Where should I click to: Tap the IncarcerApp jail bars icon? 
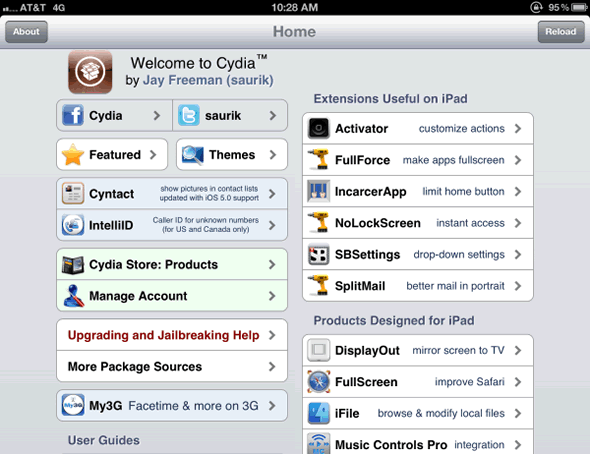click(x=319, y=191)
